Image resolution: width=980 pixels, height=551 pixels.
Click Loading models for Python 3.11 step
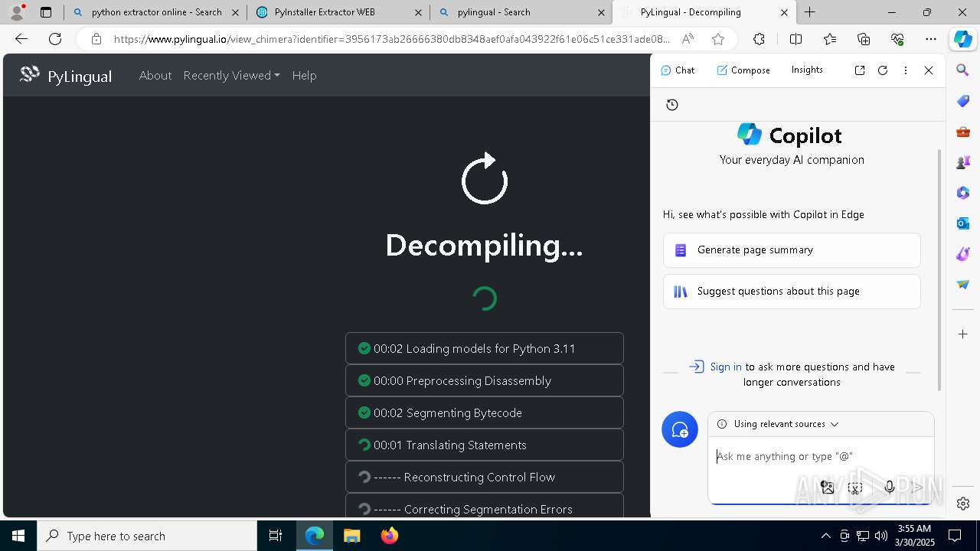tap(485, 348)
